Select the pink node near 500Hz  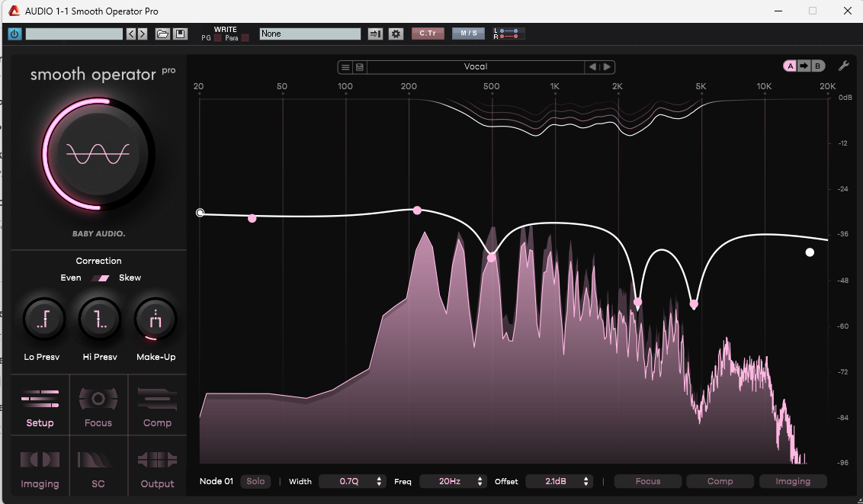click(492, 257)
